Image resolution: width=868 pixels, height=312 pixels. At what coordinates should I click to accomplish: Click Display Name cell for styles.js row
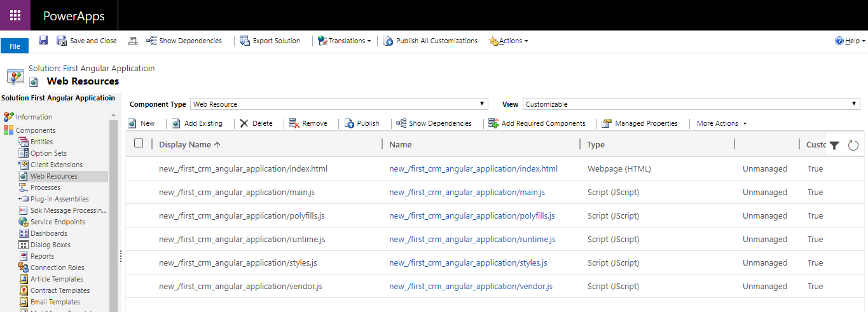point(238,262)
